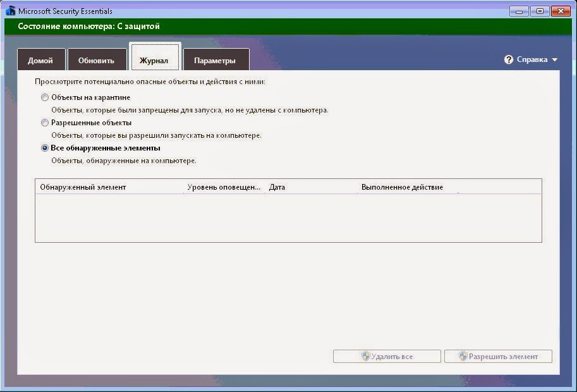Click the description Объекты, обнаруженные на компьютере.
Screen dimensions: 577x392
(124, 161)
